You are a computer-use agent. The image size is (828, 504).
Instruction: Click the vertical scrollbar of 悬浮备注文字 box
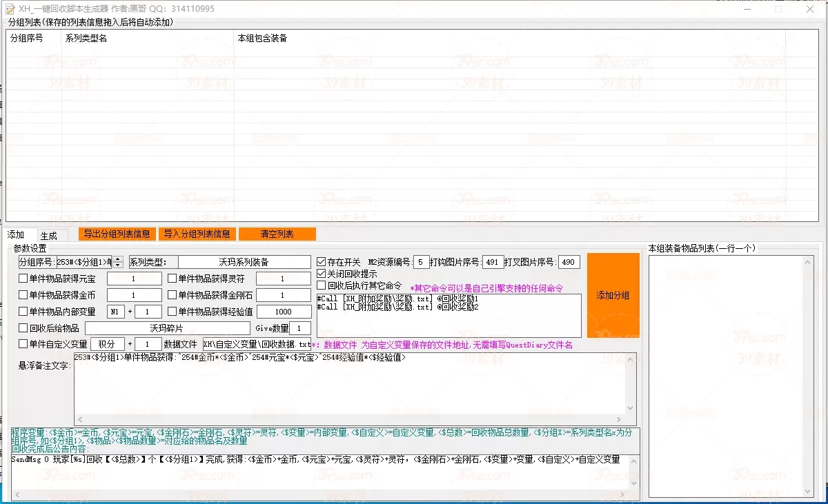pyautogui.click(x=631, y=383)
